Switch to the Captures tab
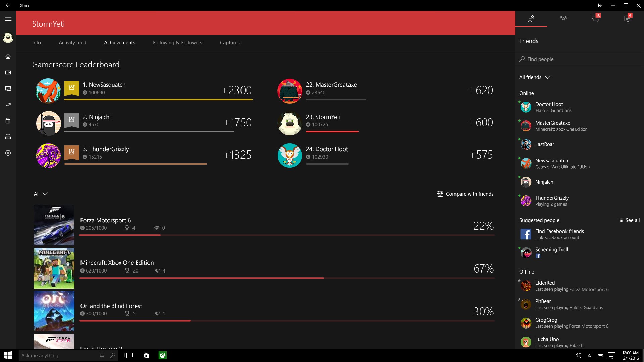 click(x=229, y=42)
